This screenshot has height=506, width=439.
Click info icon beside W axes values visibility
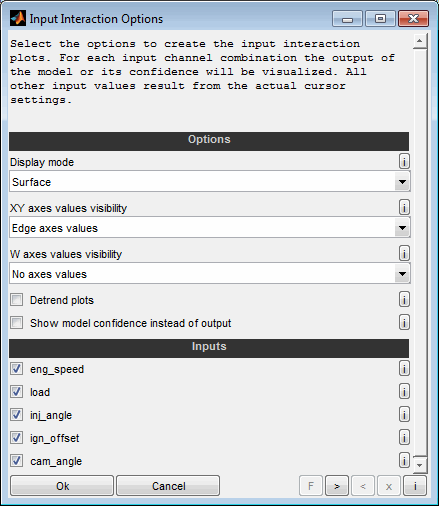404,254
